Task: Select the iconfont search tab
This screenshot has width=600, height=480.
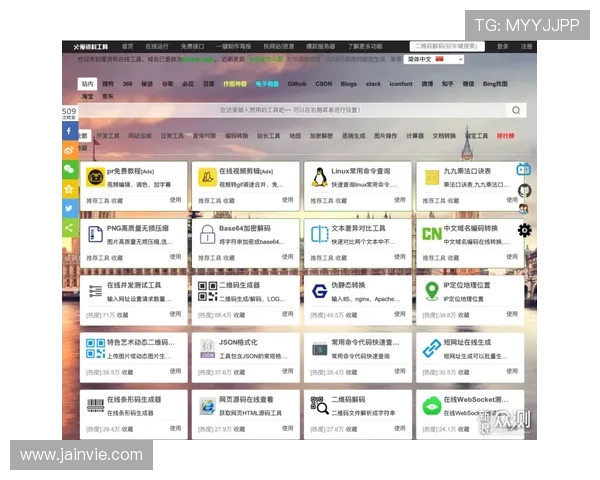Action: coord(401,84)
